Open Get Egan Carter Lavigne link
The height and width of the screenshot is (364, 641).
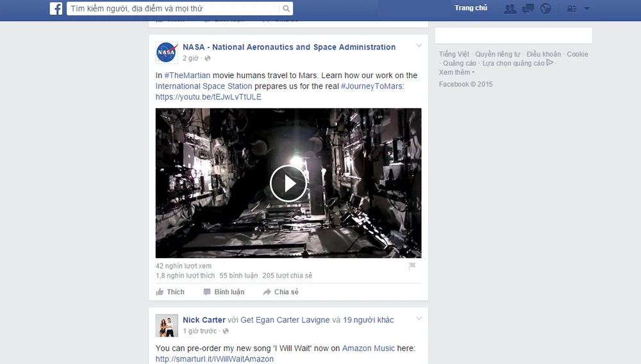click(285, 320)
